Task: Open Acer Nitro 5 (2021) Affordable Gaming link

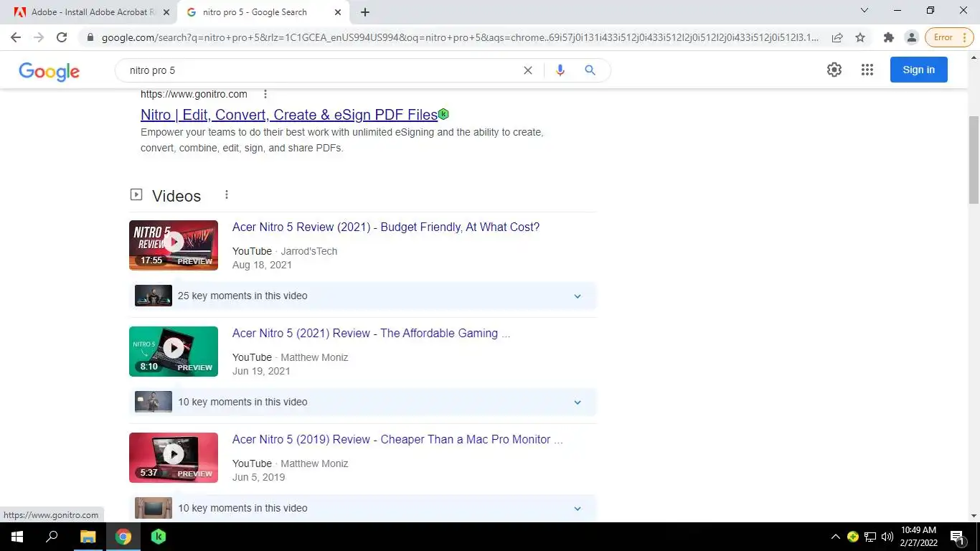Action: (371, 334)
